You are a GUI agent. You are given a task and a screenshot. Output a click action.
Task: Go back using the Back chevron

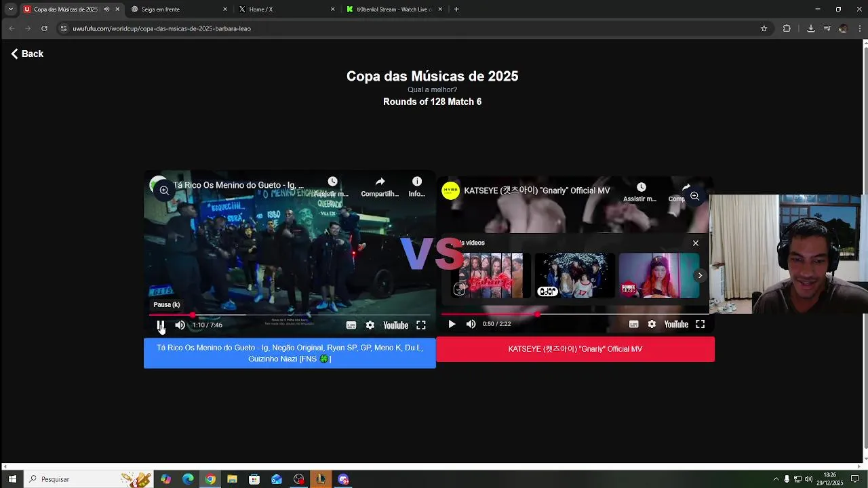[x=26, y=54]
